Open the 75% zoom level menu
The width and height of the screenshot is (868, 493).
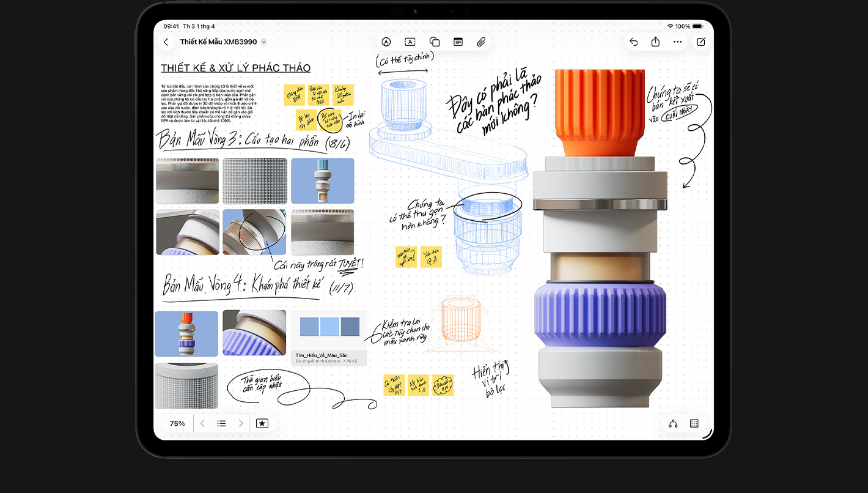pyautogui.click(x=177, y=423)
